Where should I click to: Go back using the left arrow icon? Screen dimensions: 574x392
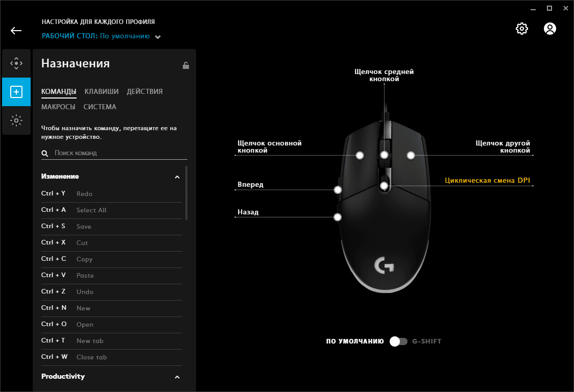(16, 31)
